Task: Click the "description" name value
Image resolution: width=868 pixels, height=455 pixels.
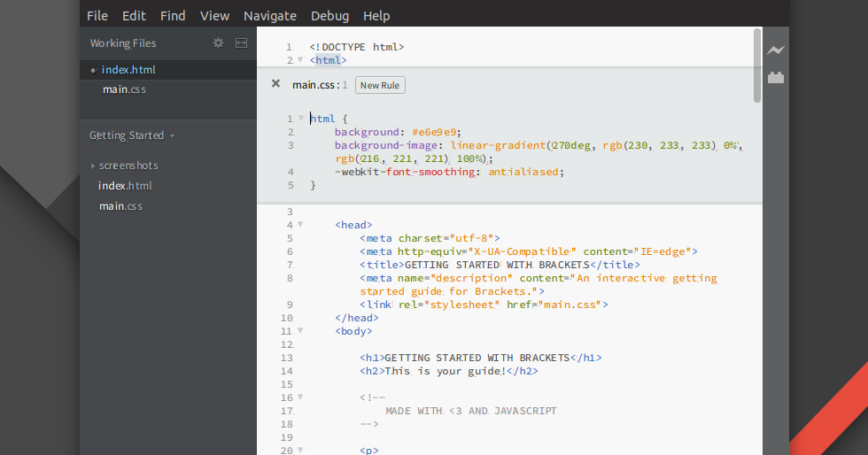Action: point(471,279)
